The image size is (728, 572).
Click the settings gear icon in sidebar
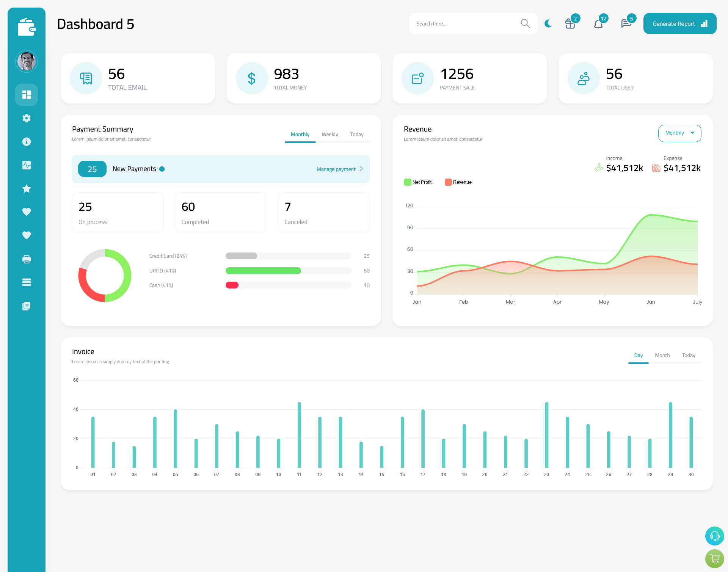(27, 118)
